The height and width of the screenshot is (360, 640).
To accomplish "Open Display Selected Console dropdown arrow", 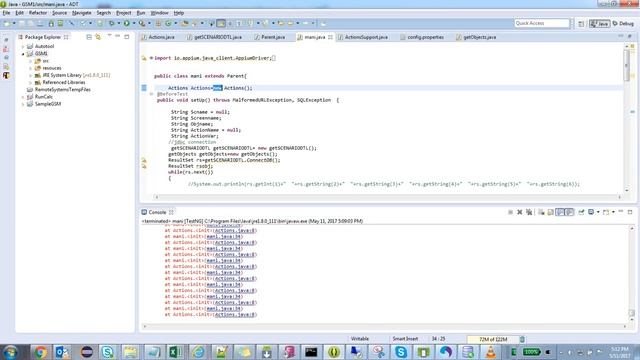I will (598, 212).
